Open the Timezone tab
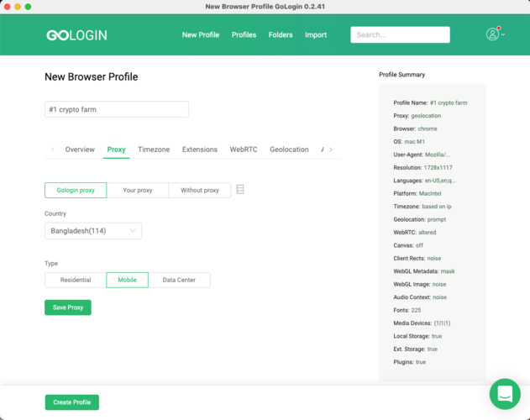The height and width of the screenshot is (420, 530). [x=154, y=150]
